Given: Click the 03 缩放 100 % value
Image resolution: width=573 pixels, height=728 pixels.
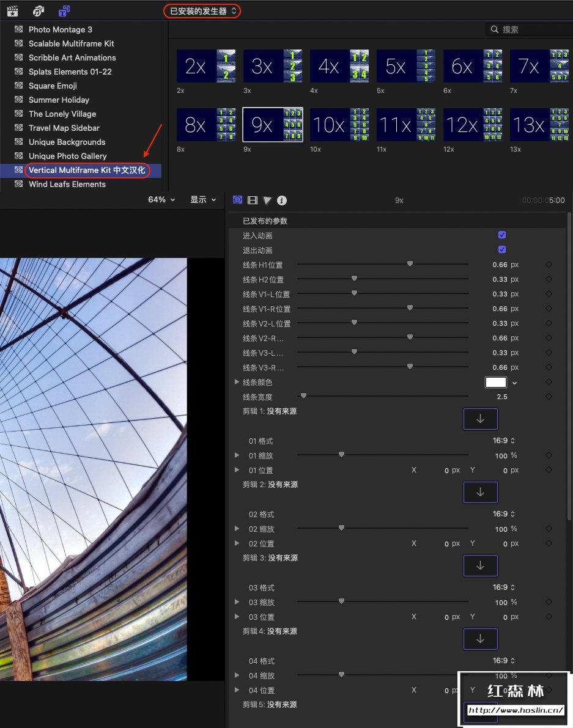Looking at the screenshot, I should click(x=506, y=602).
